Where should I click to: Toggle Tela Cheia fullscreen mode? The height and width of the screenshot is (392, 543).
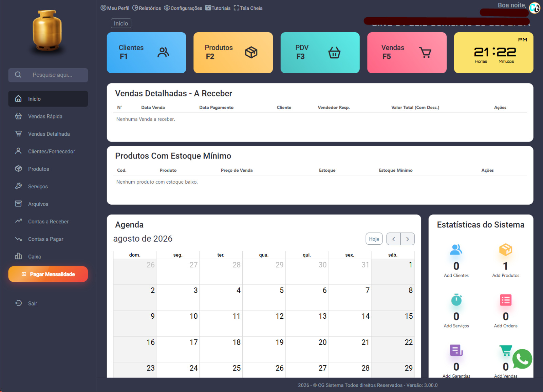(248, 8)
